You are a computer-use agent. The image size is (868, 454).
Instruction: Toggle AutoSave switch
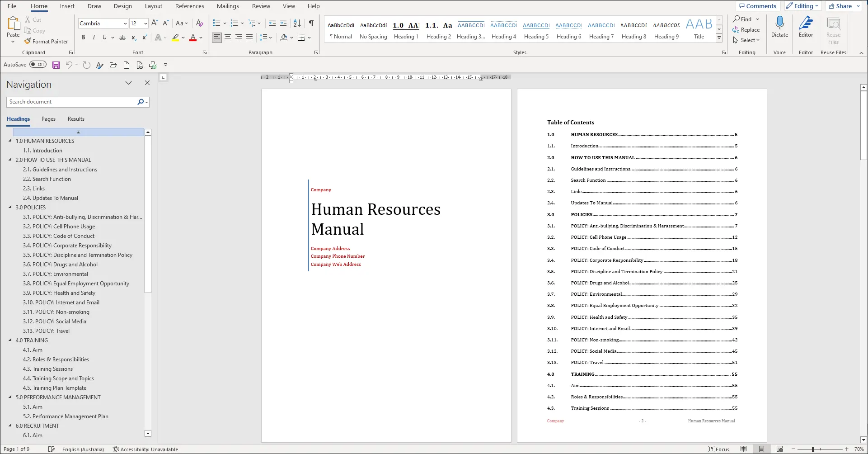[x=38, y=65]
